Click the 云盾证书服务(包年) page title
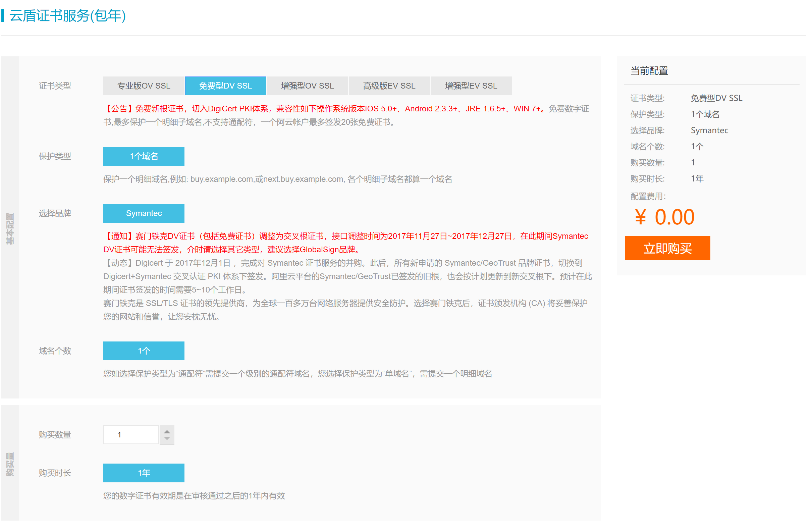The image size is (812, 532). point(68,16)
